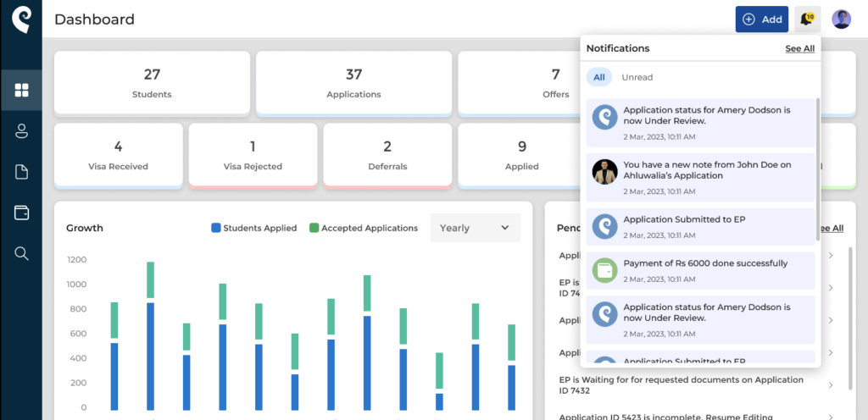Click the green wallet icon on payment notification
868x420 pixels.
(x=604, y=271)
